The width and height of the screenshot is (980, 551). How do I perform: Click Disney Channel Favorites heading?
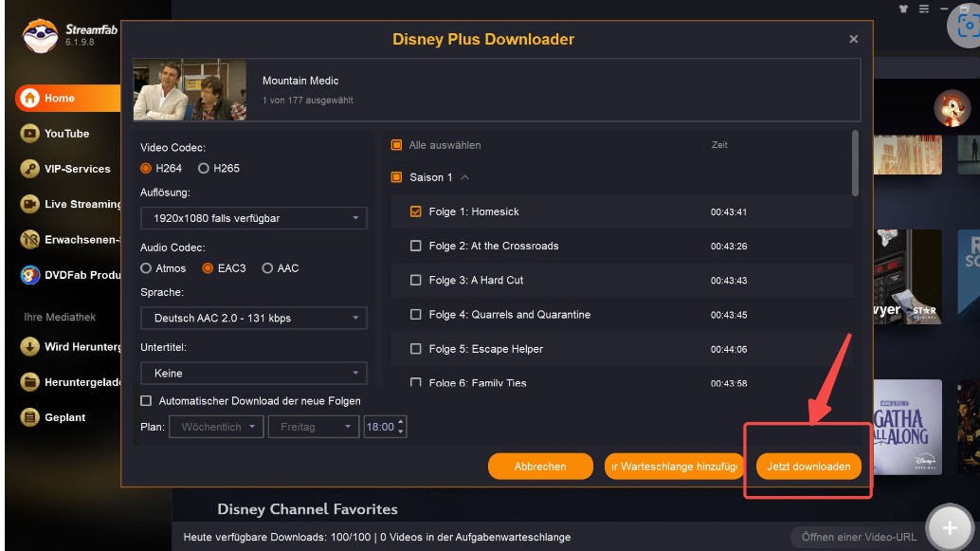pos(307,509)
